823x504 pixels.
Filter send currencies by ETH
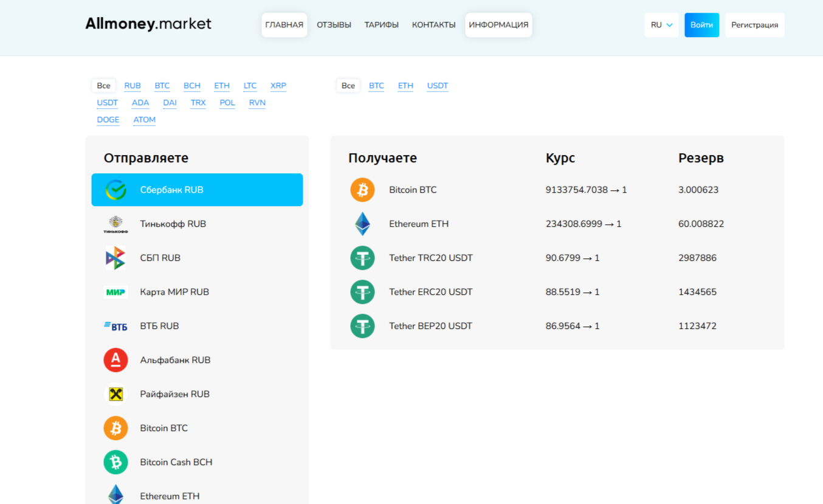(222, 86)
